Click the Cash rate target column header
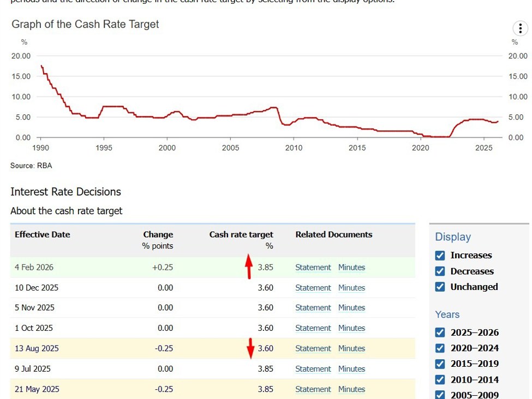Viewport: 532px width, 399px height. 241,235
